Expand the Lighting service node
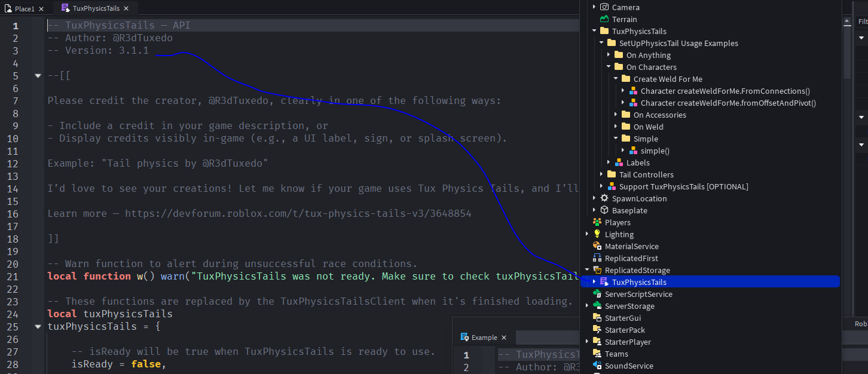868x374 pixels. (x=587, y=234)
